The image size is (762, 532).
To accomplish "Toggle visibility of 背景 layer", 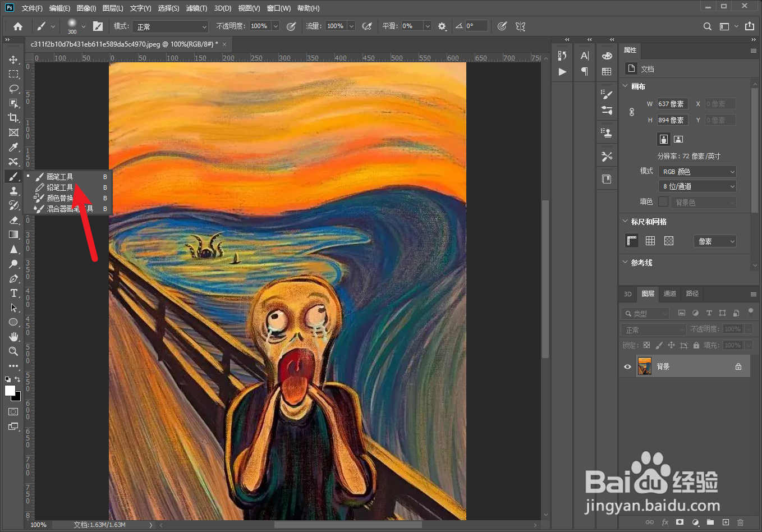I will tap(628, 366).
